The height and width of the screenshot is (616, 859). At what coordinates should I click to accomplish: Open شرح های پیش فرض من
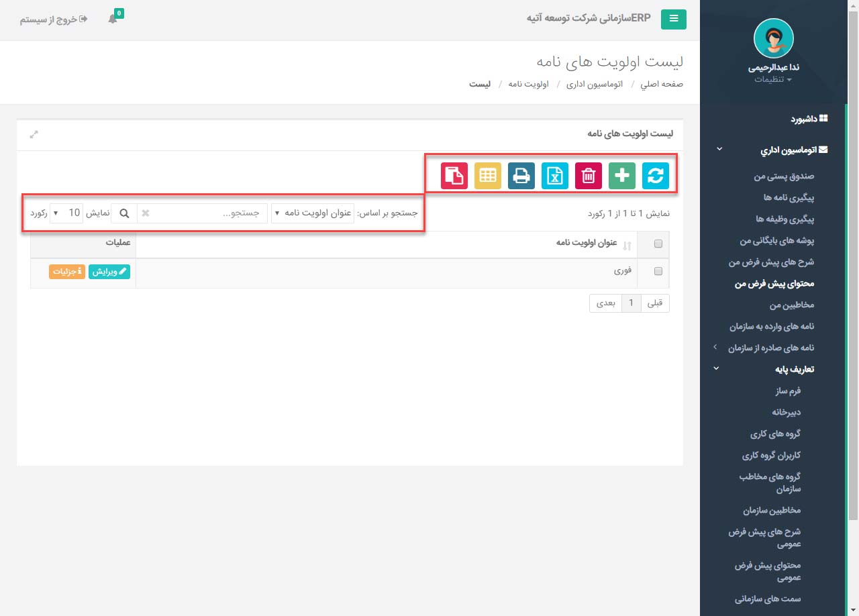(771, 262)
